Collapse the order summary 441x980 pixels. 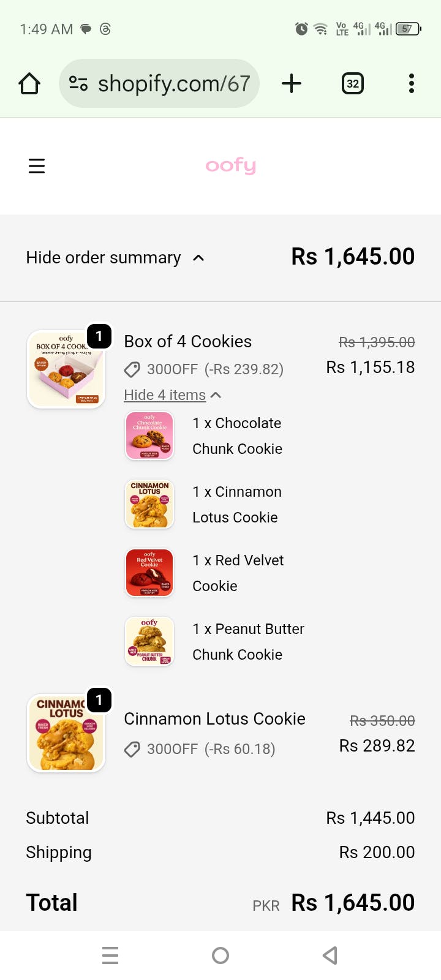coord(104,258)
